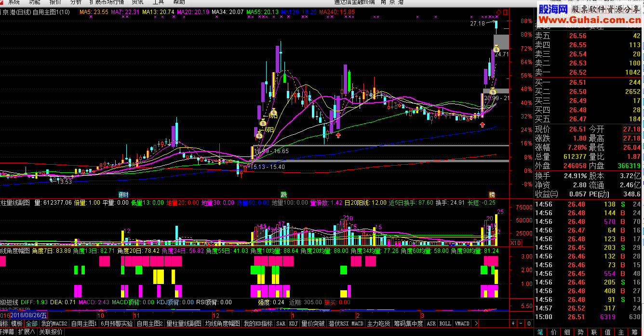644x336 pixels.
Task: Select the 主力吃货 indicator tab
Action: (378, 323)
